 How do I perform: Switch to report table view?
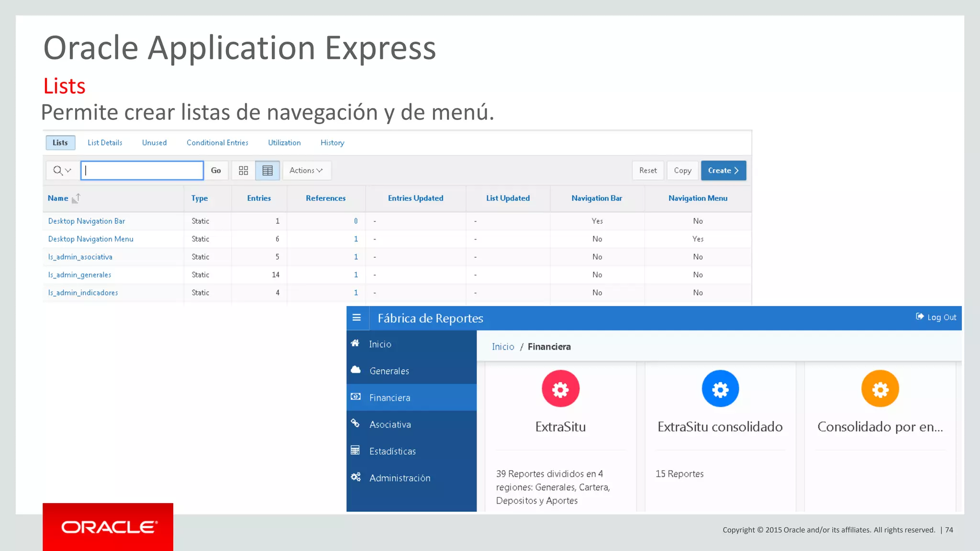click(267, 170)
